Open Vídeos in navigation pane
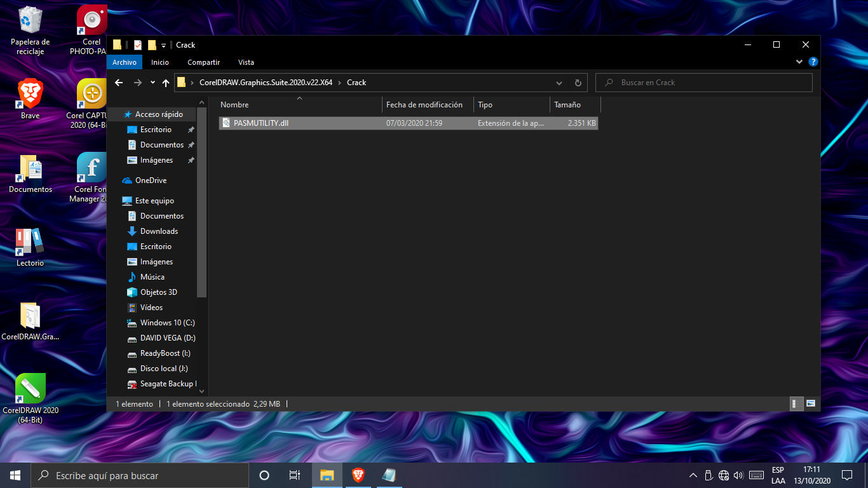The height and width of the screenshot is (488, 868). (153, 308)
